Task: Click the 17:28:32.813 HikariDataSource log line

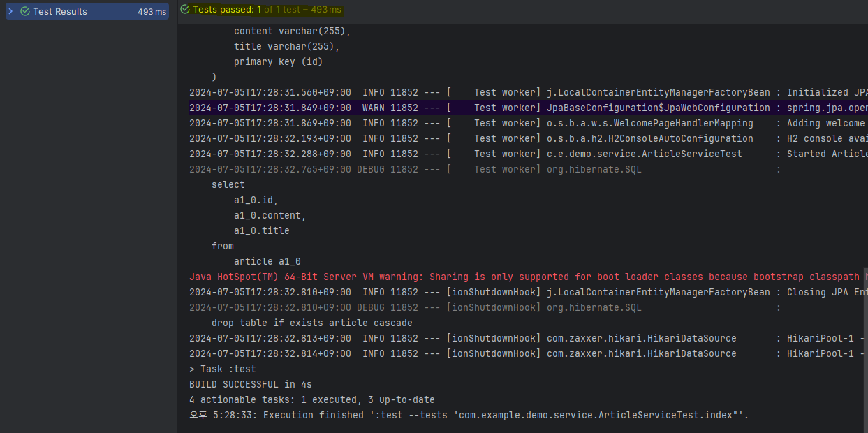Action: pos(528,338)
